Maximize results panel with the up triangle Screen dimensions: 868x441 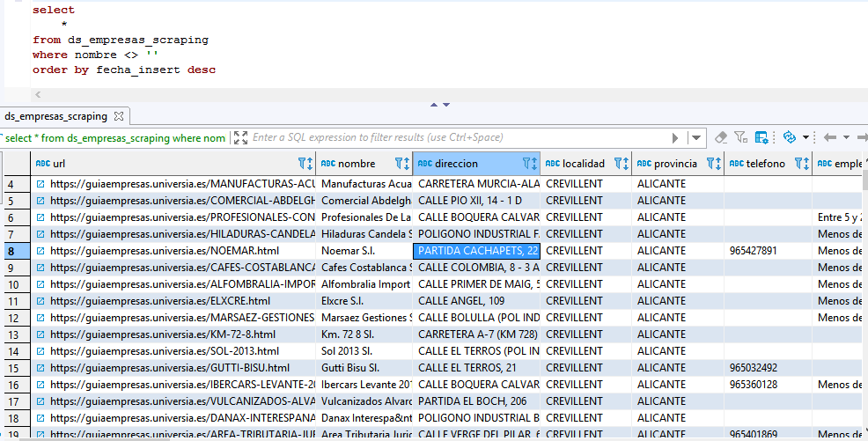pos(434,105)
